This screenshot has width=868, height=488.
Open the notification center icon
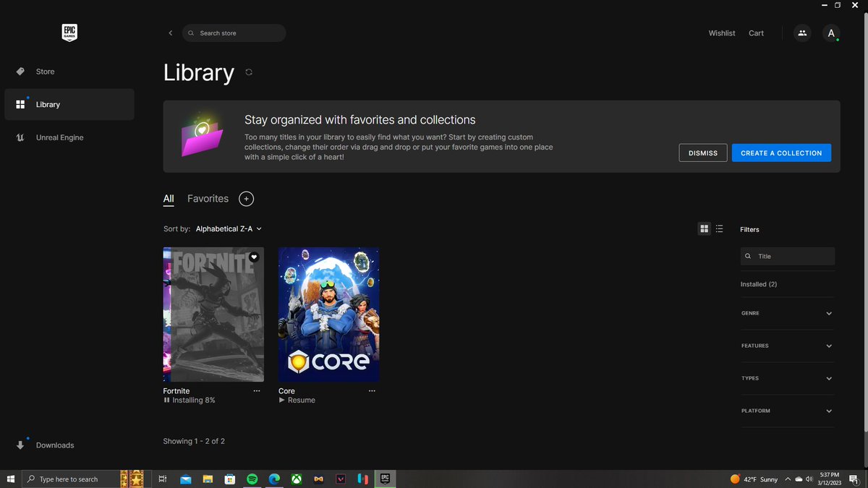(x=854, y=479)
